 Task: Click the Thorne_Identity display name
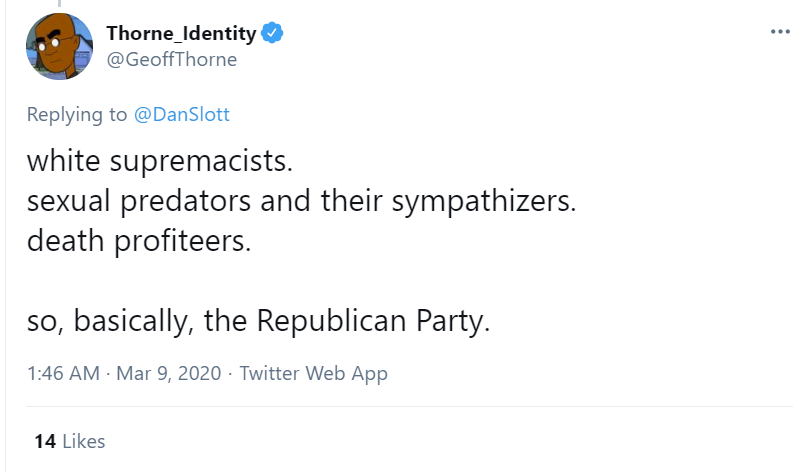(x=181, y=33)
